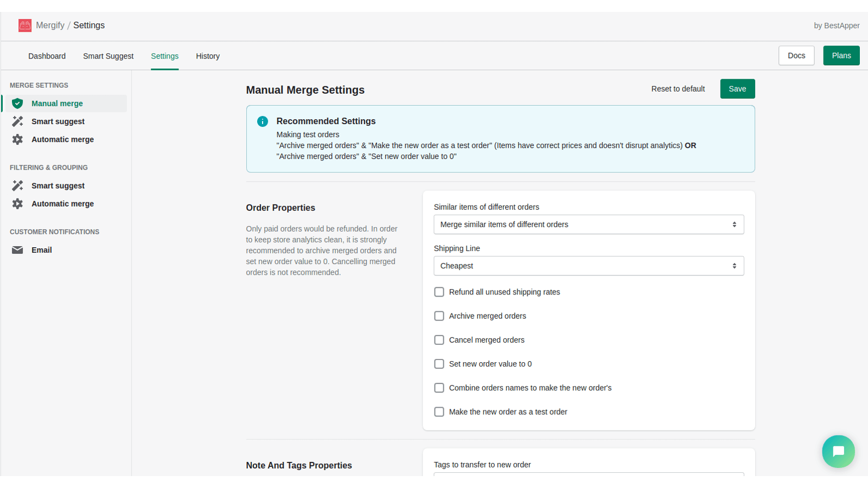Click Reset to default

pyautogui.click(x=678, y=89)
